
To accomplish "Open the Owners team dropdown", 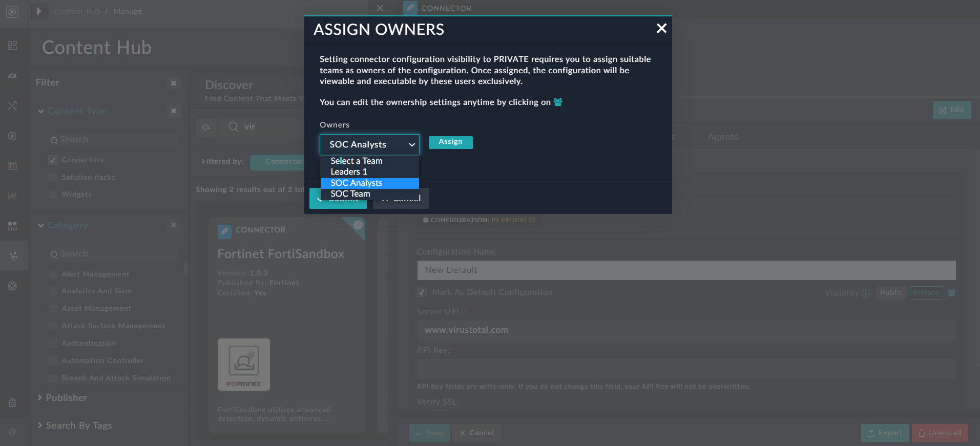I will [369, 145].
